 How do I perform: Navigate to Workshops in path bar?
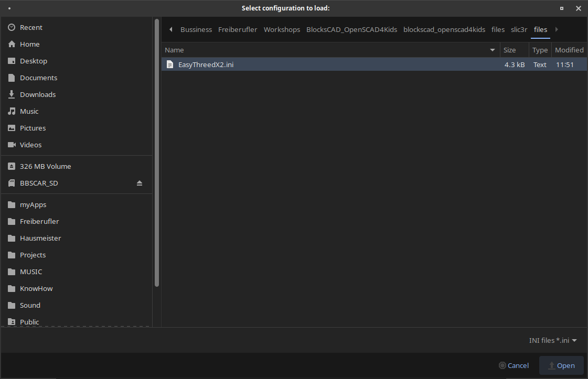coord(282,29)
